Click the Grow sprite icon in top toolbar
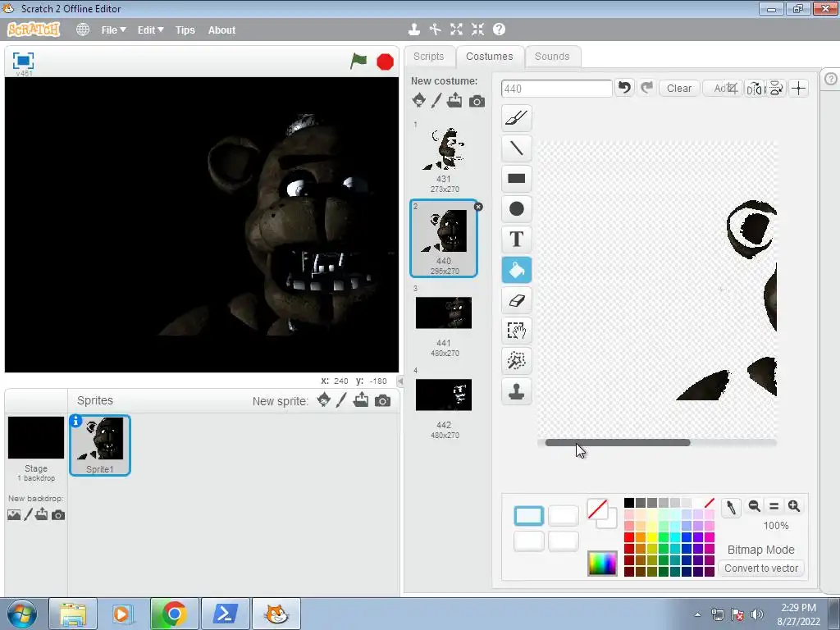The width and height of the screenshot is (840, 630). point(456,30)
